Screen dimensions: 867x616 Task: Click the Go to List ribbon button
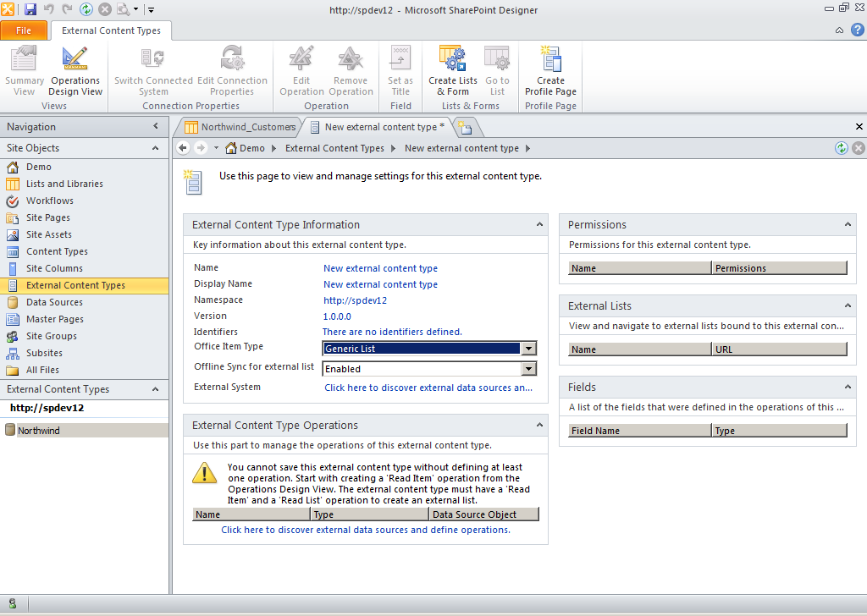[497, 71]
